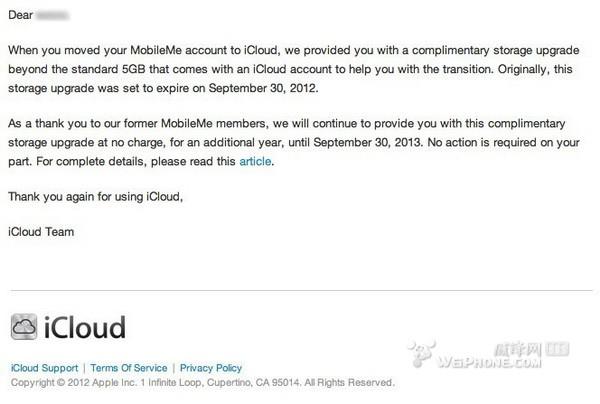Open the Privacy Policy link

click(211, 368)
